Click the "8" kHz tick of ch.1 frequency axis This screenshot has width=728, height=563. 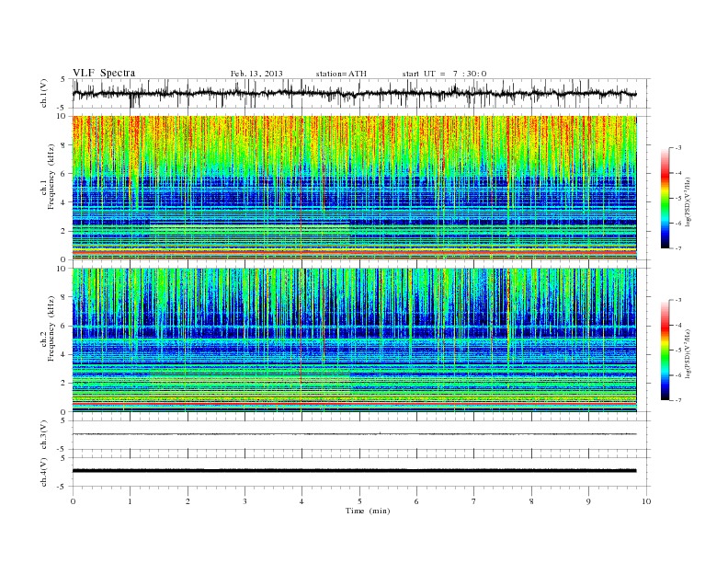[63, 145]
